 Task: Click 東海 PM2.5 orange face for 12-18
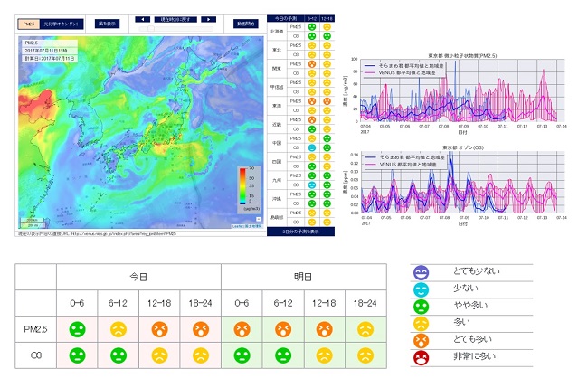[327, 101]
